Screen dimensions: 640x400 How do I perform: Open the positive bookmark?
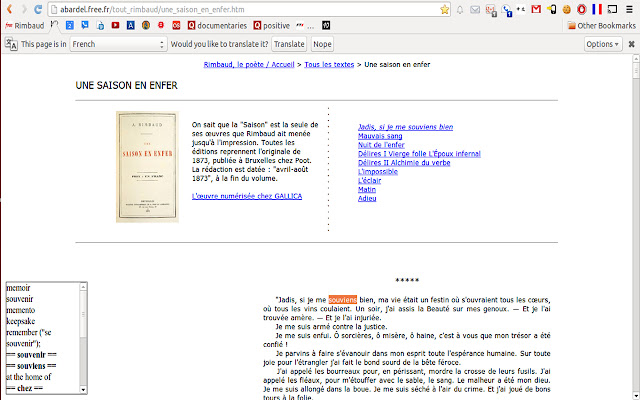click(271, 26)
